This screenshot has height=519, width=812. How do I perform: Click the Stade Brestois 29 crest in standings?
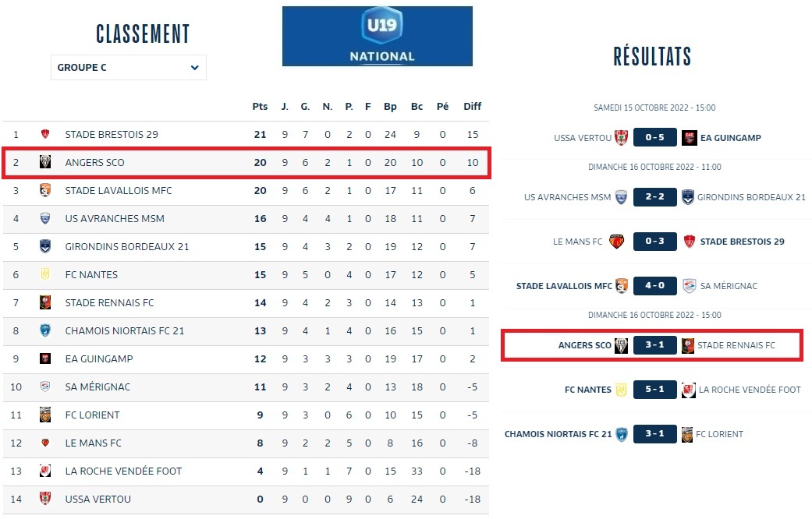click(x=45, y=134)
